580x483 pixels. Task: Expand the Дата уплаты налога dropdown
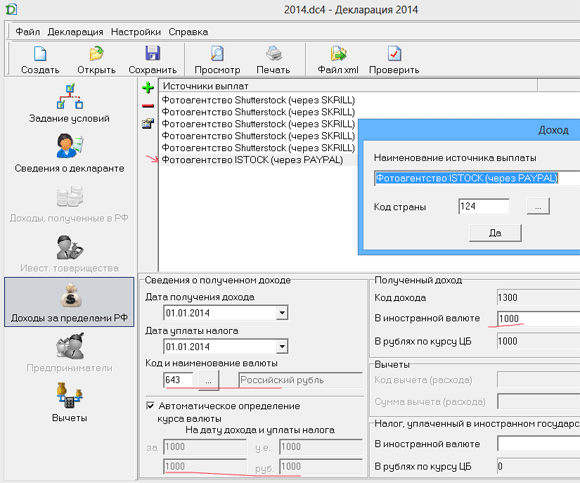click(x=282, y=347)
